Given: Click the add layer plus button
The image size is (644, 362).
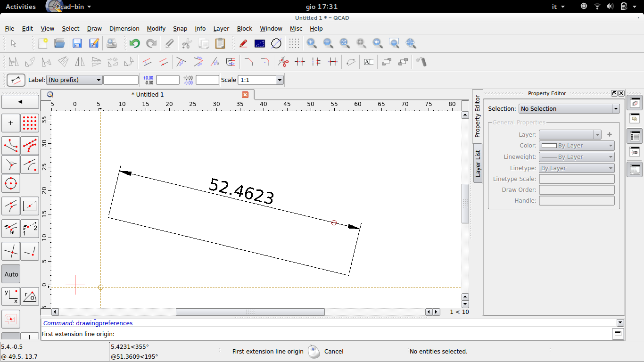Looking at the screenshot, I should click(x=610, y=135).
